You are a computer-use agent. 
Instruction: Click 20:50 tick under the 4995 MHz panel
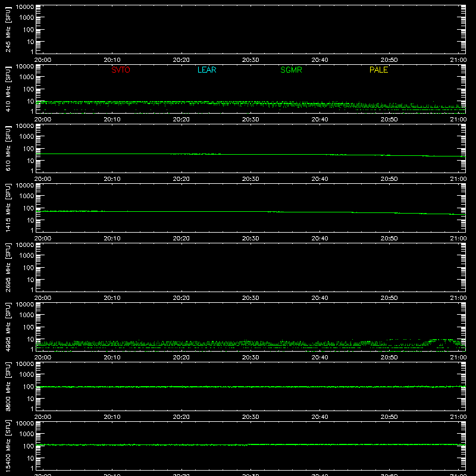(x=389, y=358)
